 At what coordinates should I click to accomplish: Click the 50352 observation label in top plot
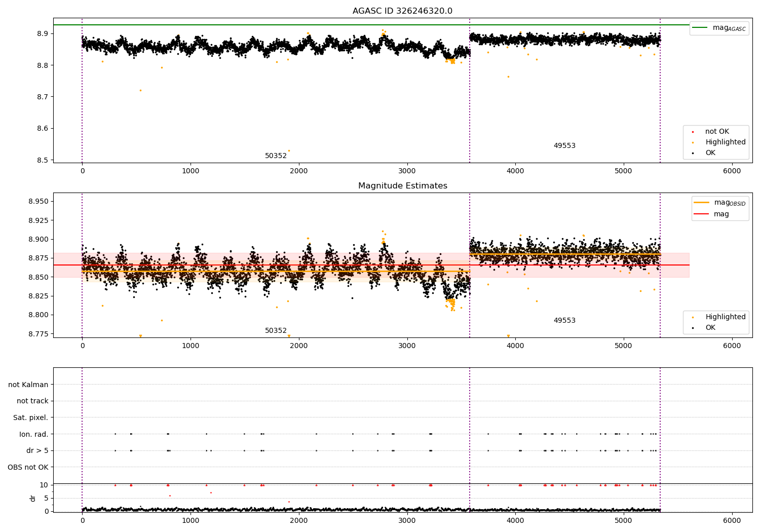276,156
